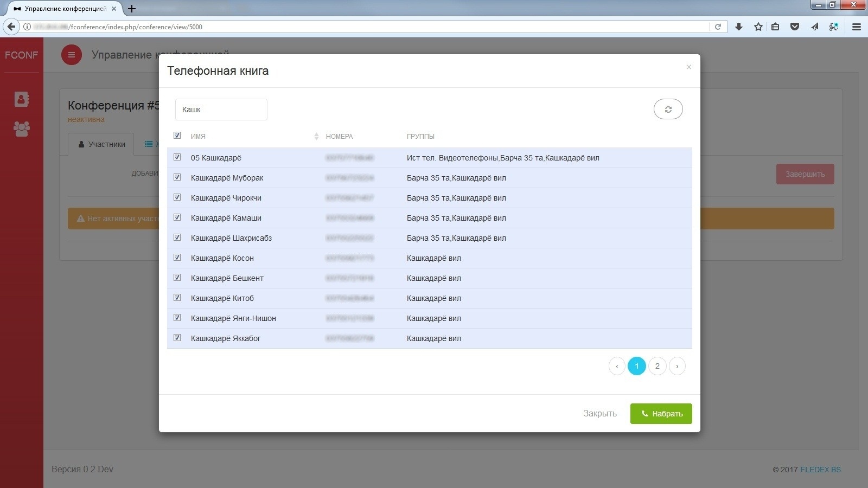
Task: Switch to the Участники tab
Action: click(101, 144)
